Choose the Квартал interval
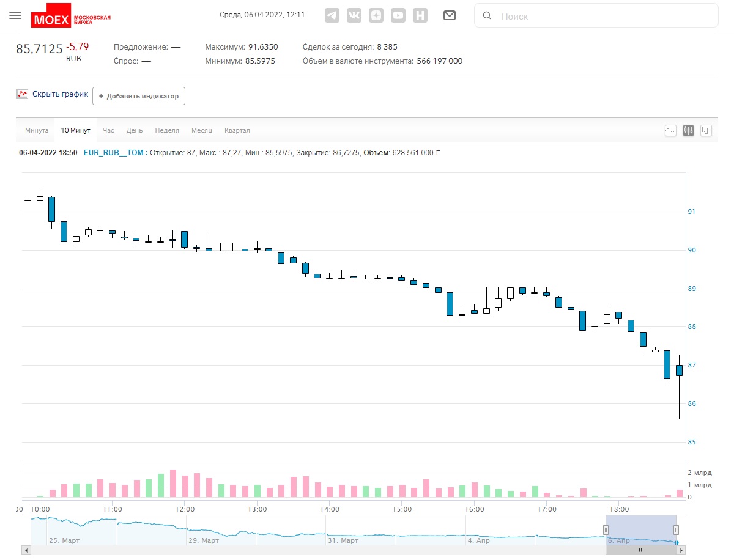Screen dimensions: 734x560 [x=237, y=130]
